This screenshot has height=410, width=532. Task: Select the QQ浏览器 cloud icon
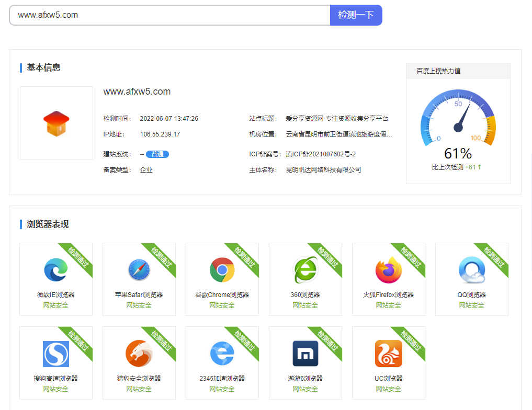point(472,270)
